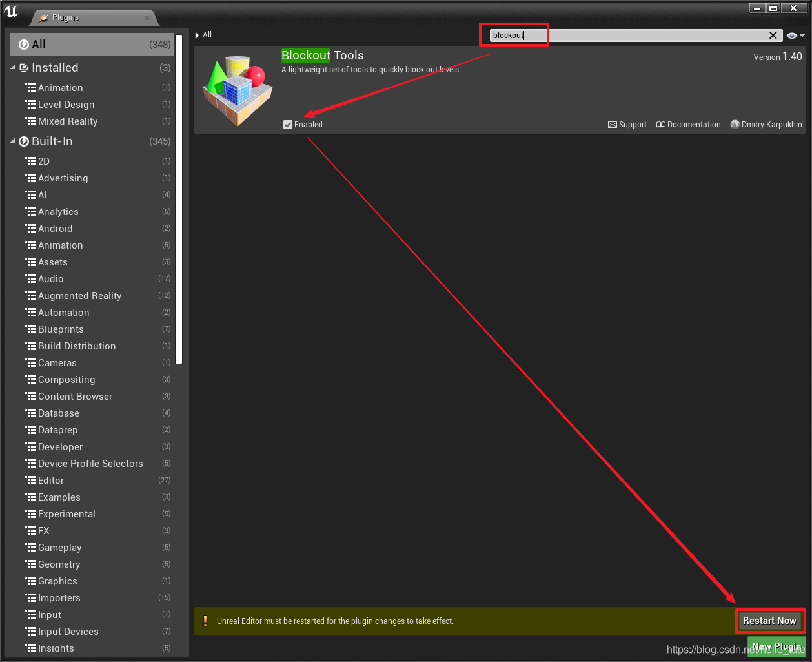Image resolution: width=812 pixels, height=662 pixels.
Task: Click the Documentation book icon
Action: point(661,125)
